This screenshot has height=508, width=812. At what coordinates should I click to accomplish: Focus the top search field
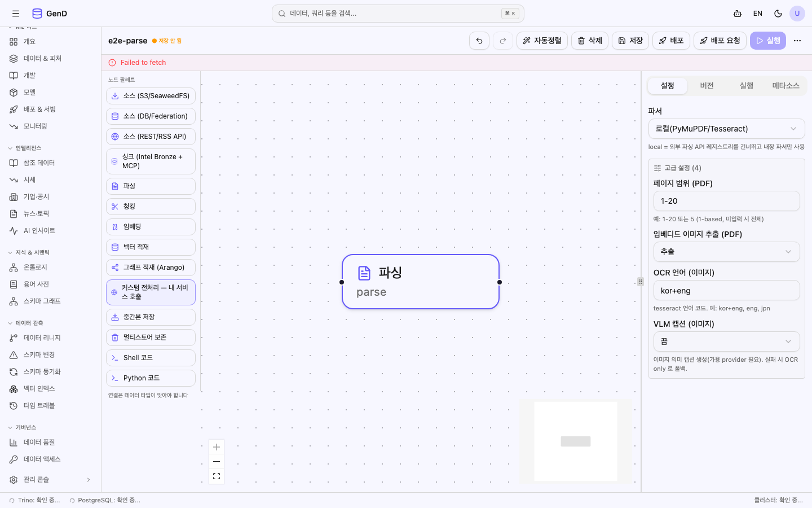[398, 14]
